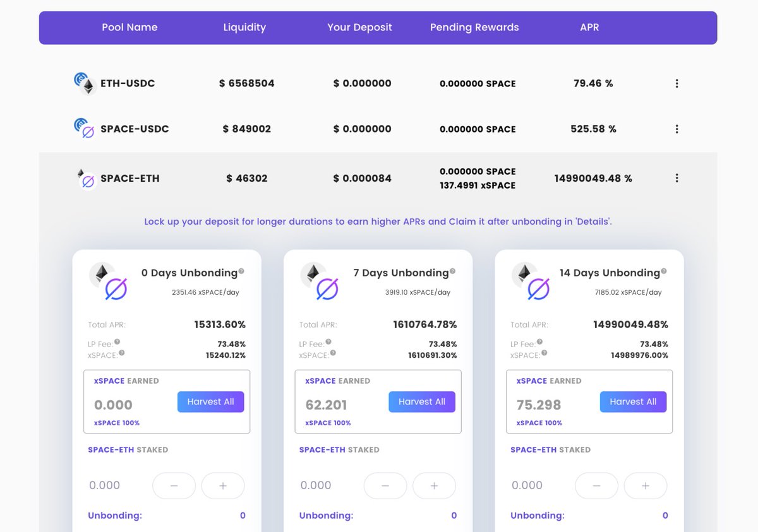Select the SPACE-USDC pool name
The image size is (758, 532).
(135, 129)
